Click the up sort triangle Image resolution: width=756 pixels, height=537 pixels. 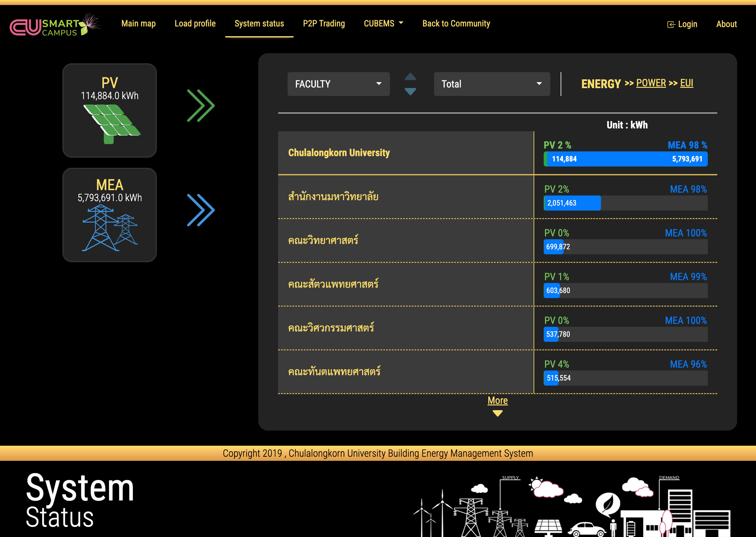pos(410,77)
